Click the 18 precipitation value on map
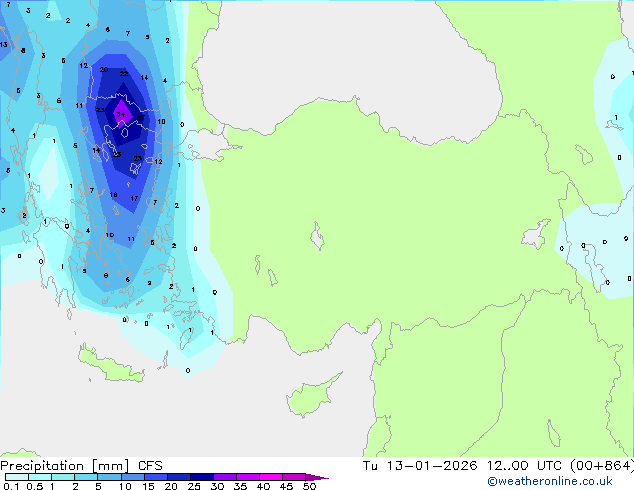The height and width of the screenshot is (490, 634). click(113, 195)
